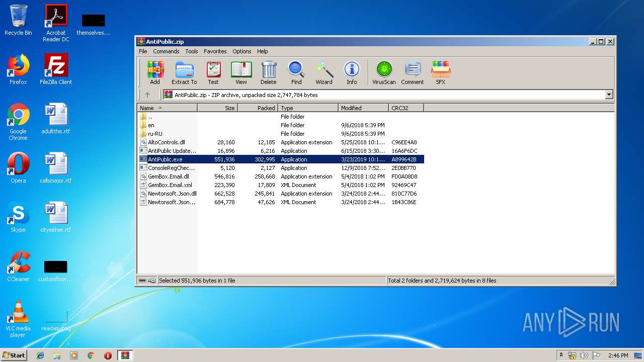Select AltoControls.dll file
The height and width of the screenshot is (362, 644).
pyautogui.click(x=281, y=142)
